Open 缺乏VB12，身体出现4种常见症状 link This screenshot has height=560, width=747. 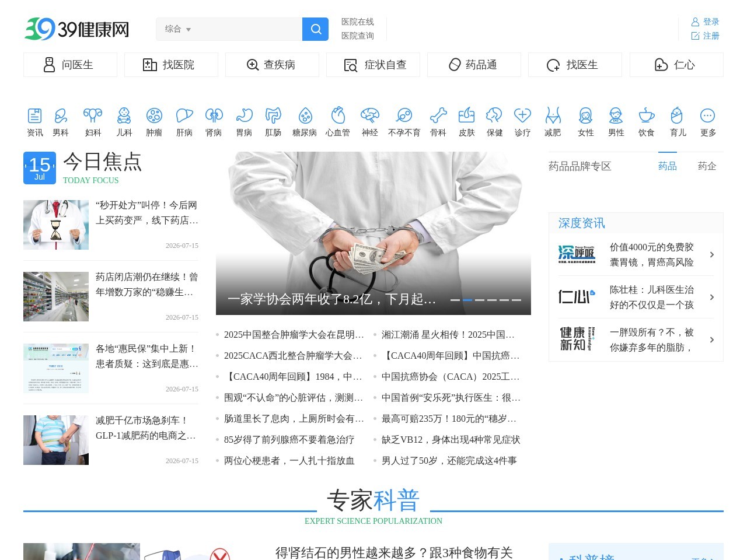451,440
